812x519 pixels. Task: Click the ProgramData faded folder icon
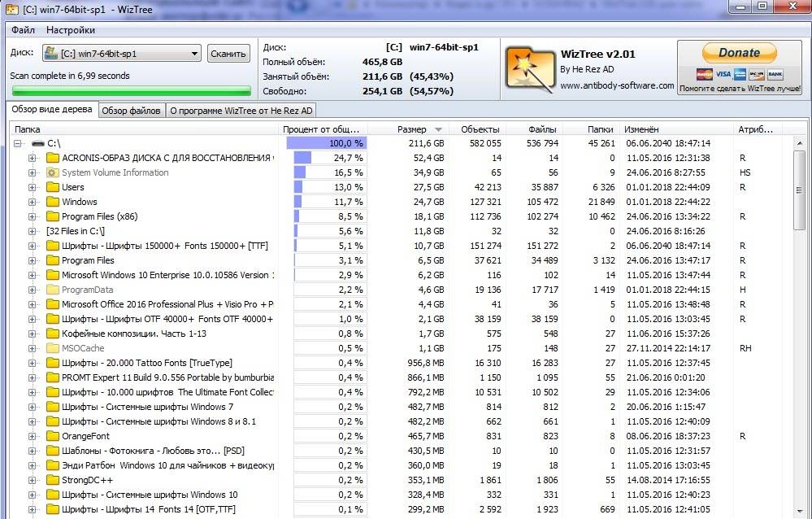52,290
